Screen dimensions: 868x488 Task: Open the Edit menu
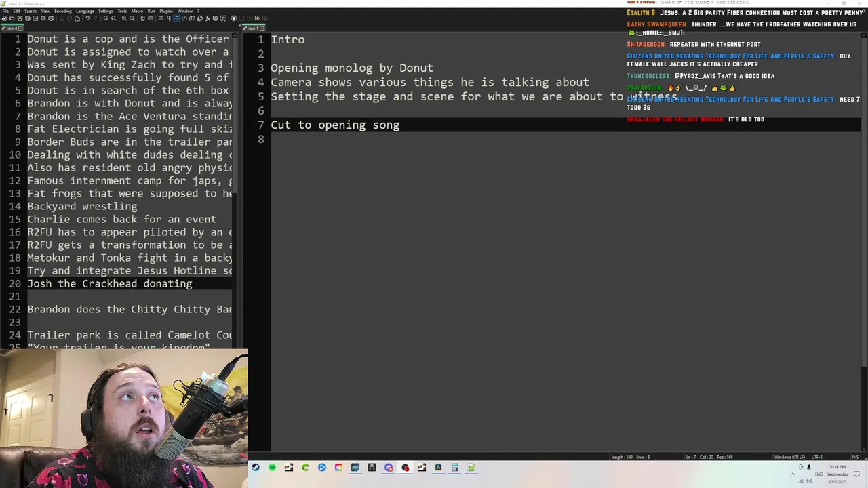(x=16, y=11)
